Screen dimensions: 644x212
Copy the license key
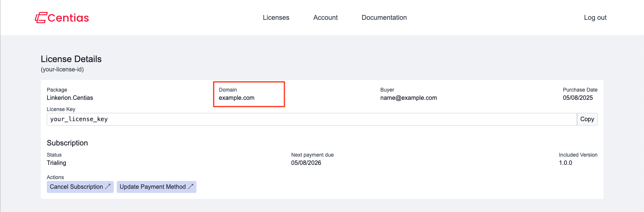tap(587, 119)
